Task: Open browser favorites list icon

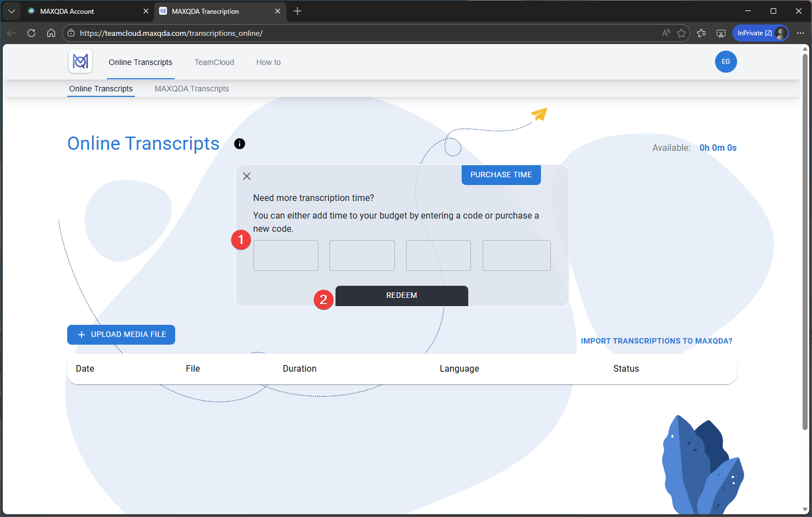Action: 701,33
